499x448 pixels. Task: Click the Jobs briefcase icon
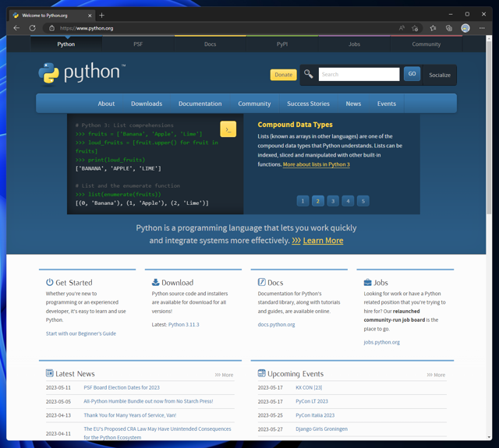[367, 282]
